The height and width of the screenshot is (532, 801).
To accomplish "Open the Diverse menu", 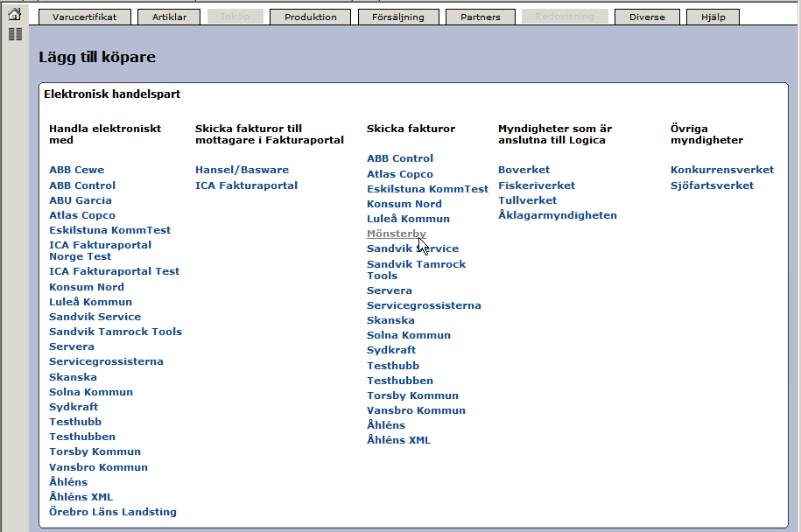I will tap(647, 17).
